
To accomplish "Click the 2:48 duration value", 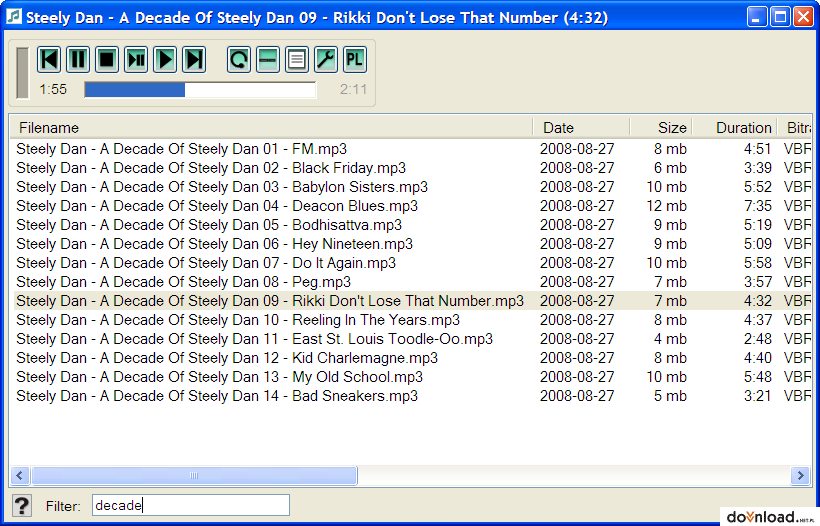I will (x=758, y=339).
